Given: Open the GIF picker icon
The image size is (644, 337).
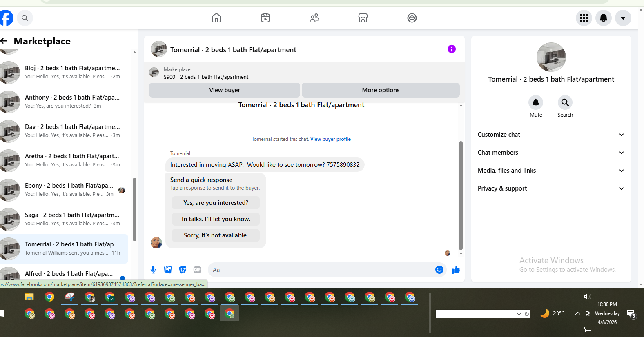Looking at the screenshot, I should 197,270.
